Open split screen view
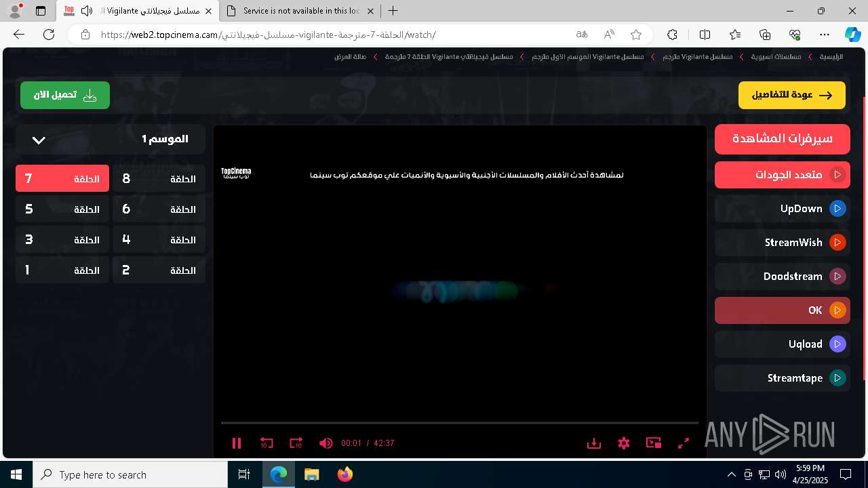 tap(705, 35)
